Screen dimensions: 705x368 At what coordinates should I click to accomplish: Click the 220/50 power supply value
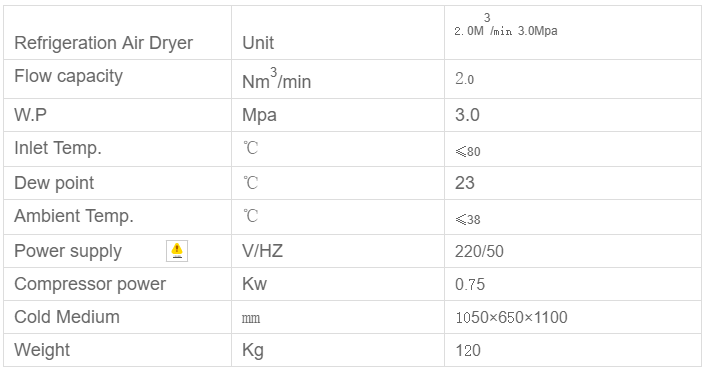pos(479,251)
